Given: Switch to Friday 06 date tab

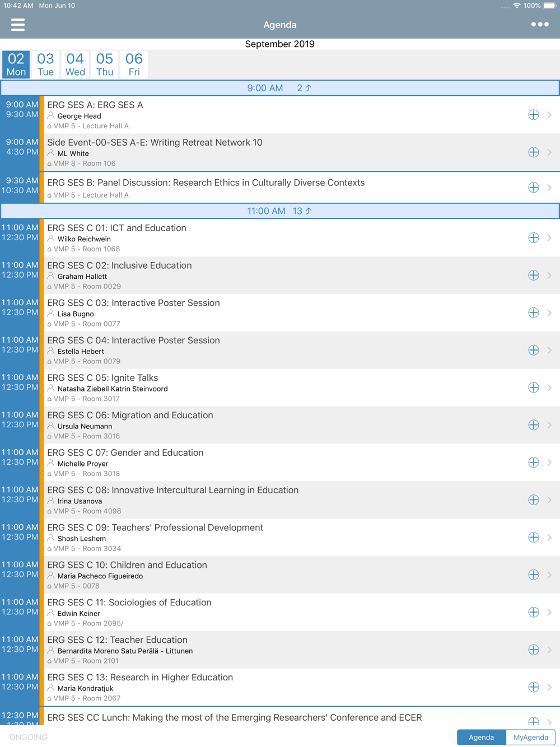Looking at the screenshot, I should click(x=134, y=64).
